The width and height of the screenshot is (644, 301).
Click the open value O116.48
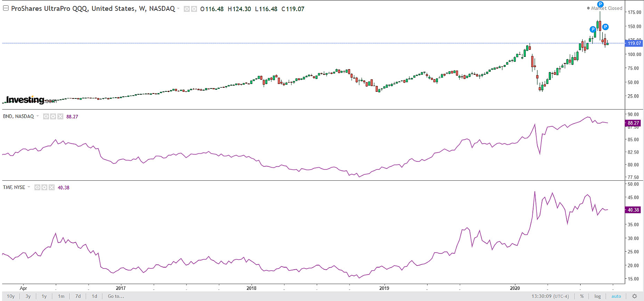tap(212, 9)
